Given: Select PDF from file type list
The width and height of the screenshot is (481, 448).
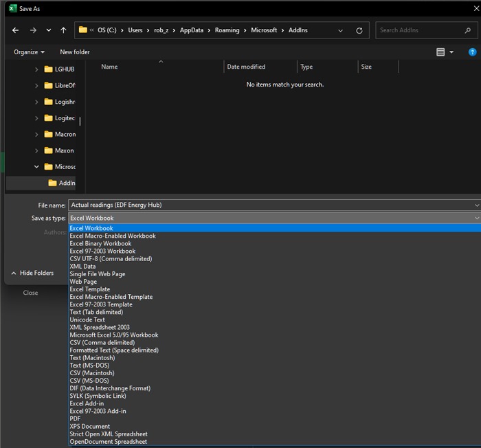Looking at the screenshot, I should 76,418.
